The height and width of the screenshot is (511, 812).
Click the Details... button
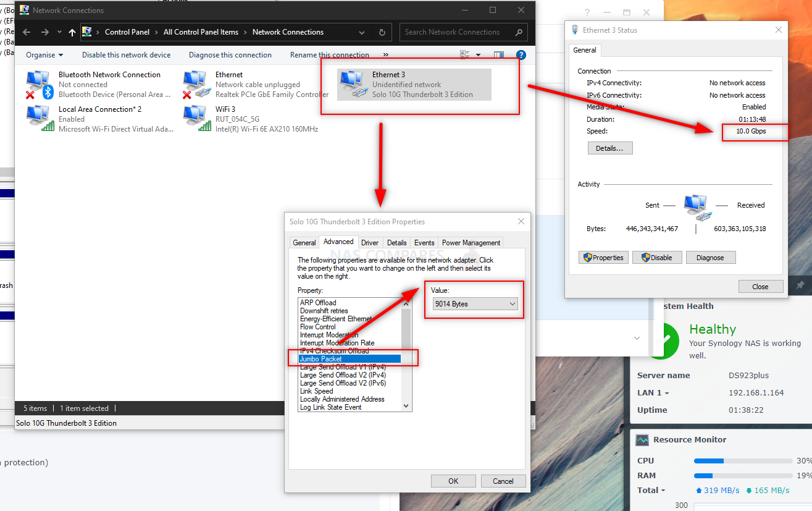610,148
